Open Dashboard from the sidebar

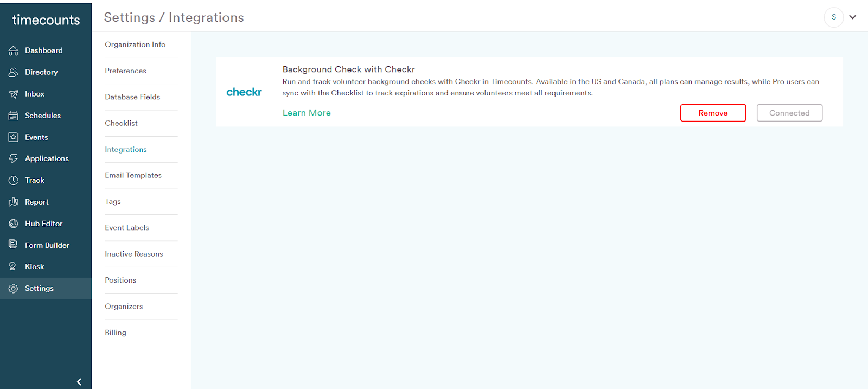44,50
